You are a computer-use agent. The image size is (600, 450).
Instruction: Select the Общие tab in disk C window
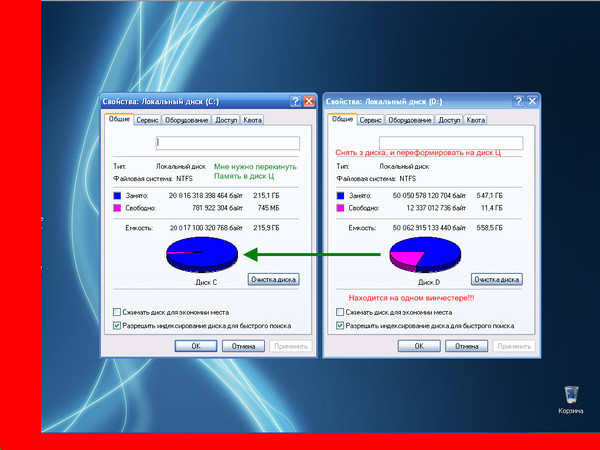coord(119,119)
